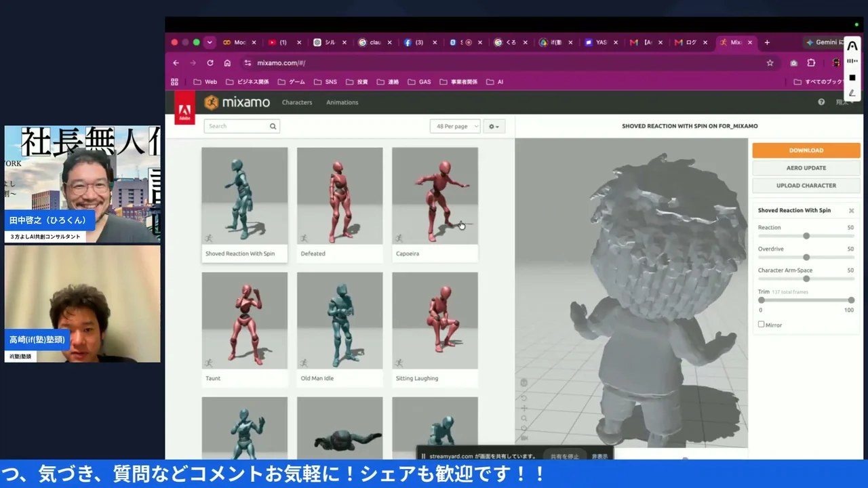Click the Overdrive slider handle
This screenshot has width=868, height=488.
pyautogui.click(x=806, y=258)
